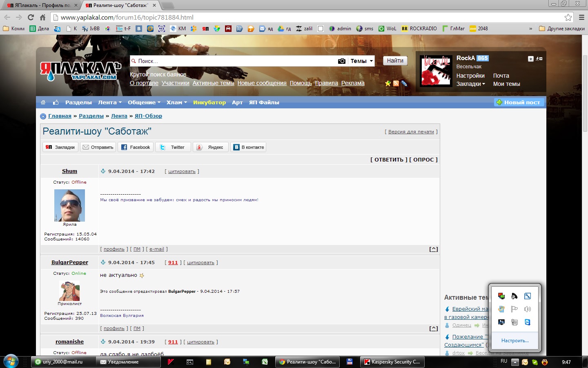
Task: Share via В контакте button
Action: [x=248, y=147]
